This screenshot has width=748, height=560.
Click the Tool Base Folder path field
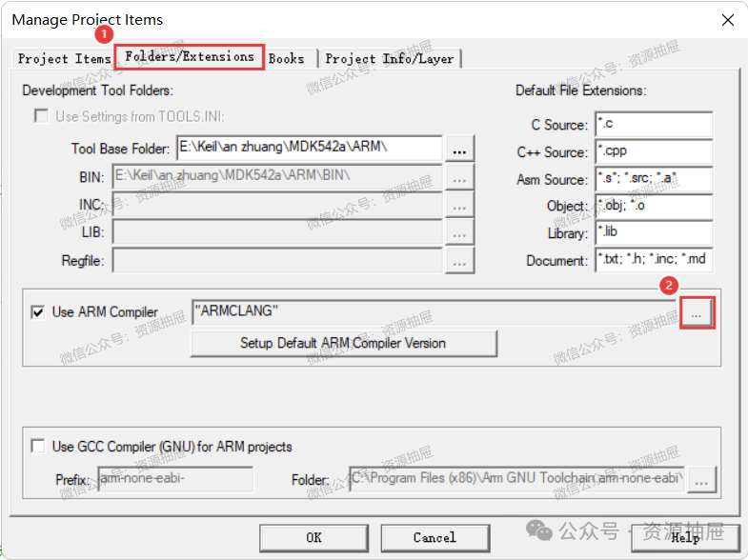(310, 148)
